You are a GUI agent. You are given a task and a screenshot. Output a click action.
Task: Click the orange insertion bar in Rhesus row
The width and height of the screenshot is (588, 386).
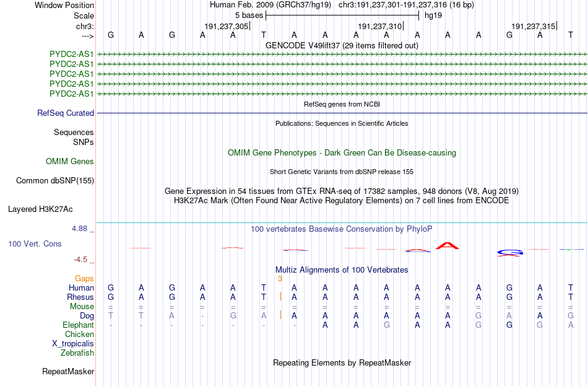pyautogui.click(x=280, y=296)
